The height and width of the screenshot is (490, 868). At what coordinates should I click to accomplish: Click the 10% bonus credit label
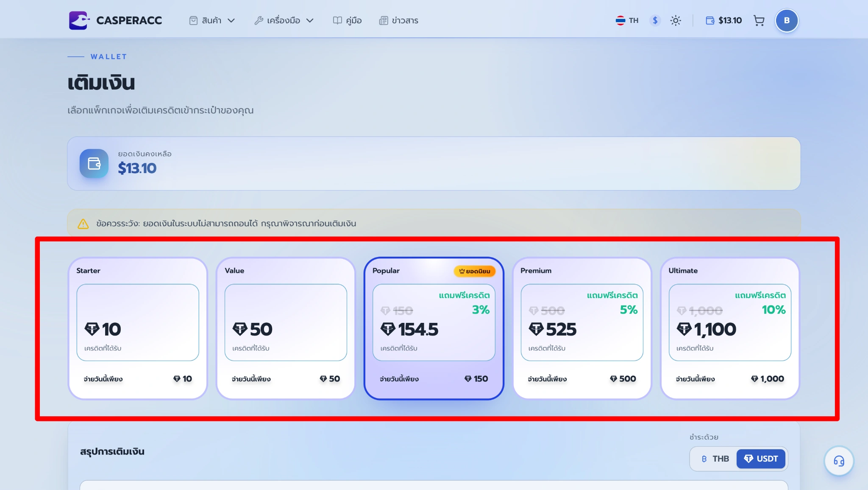773,310
